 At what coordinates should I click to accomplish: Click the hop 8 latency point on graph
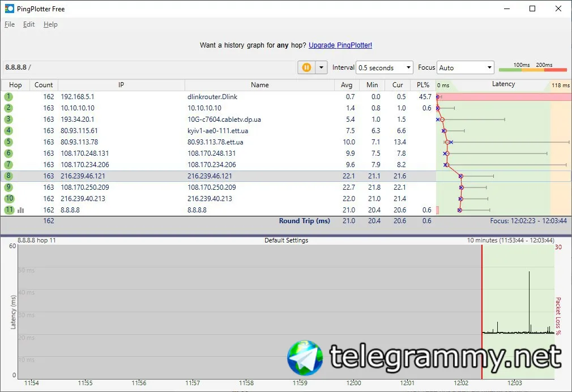[x=461, y=176]
